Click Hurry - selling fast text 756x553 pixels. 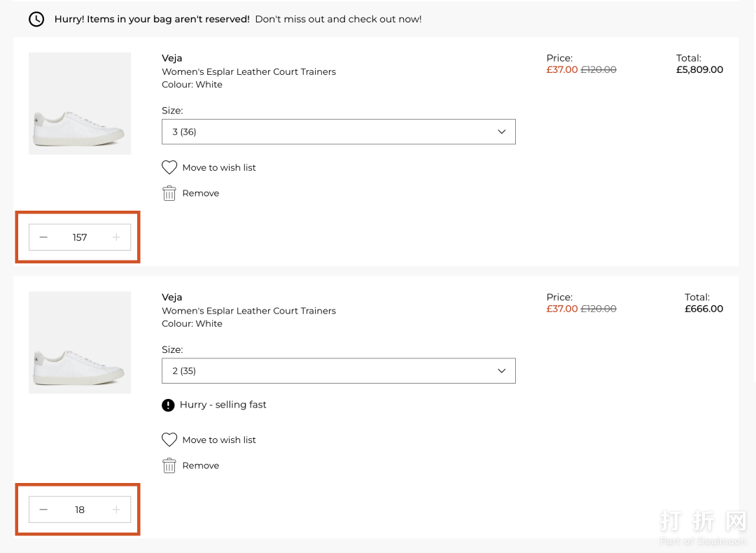click(223, 405)
